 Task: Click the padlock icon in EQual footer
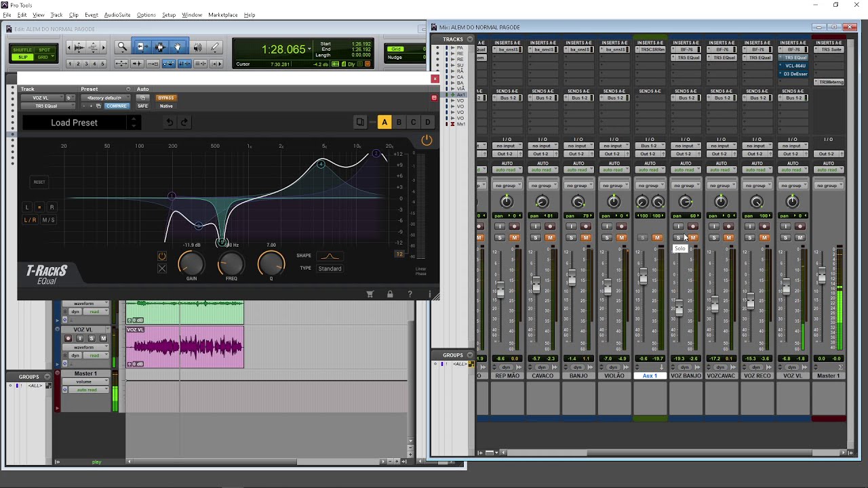390,294
